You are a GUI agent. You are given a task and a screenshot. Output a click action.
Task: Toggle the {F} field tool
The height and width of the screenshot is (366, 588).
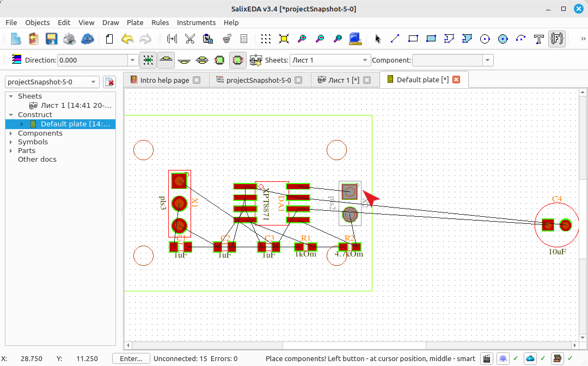557,39
